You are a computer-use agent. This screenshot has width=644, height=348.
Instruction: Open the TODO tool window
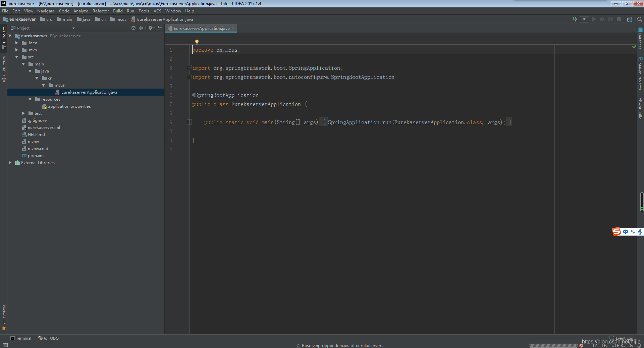click(x=49, y=338)
